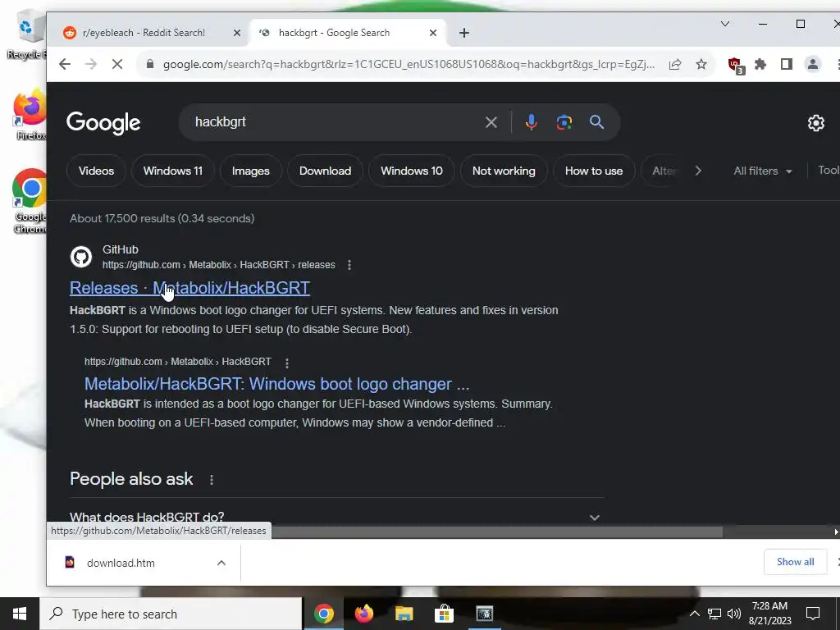Open the share page icon in address bar

(675, 64)
